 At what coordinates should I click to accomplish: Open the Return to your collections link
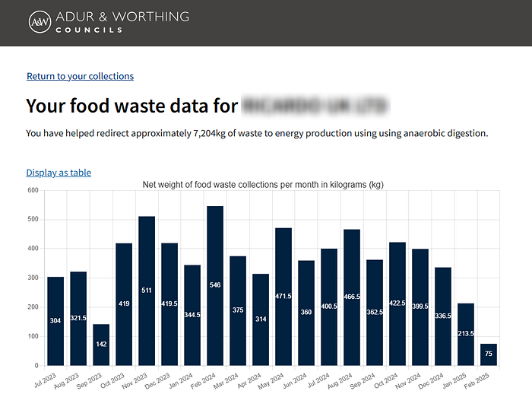click(x=80, y=76)
